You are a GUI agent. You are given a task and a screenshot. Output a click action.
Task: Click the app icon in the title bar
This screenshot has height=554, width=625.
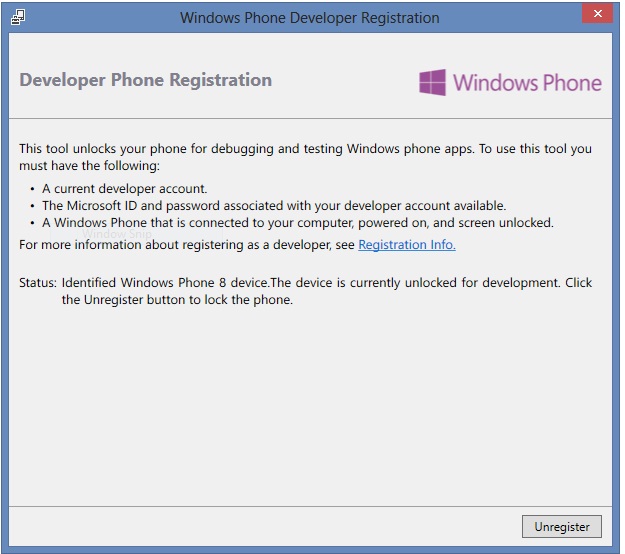(18, 17)
